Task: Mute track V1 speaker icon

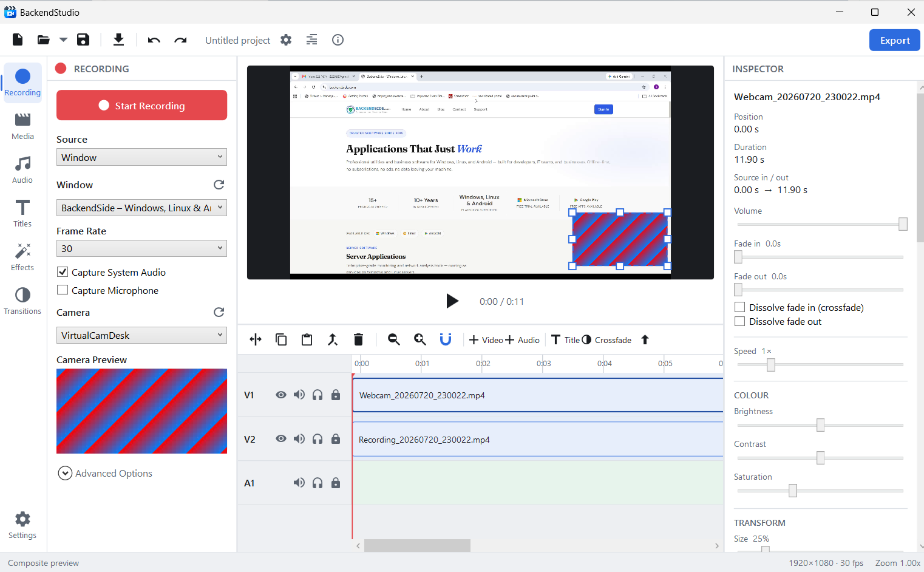Action: click(299, 395)
